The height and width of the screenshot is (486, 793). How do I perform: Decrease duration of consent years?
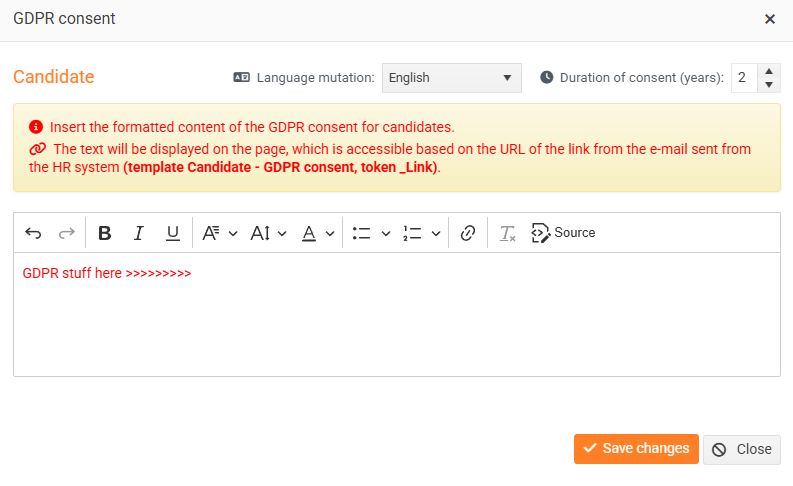769,85
